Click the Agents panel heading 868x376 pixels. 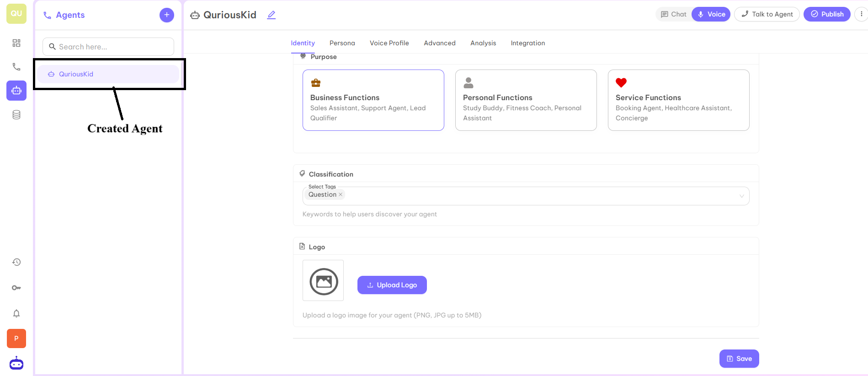[x=70, y=15]
